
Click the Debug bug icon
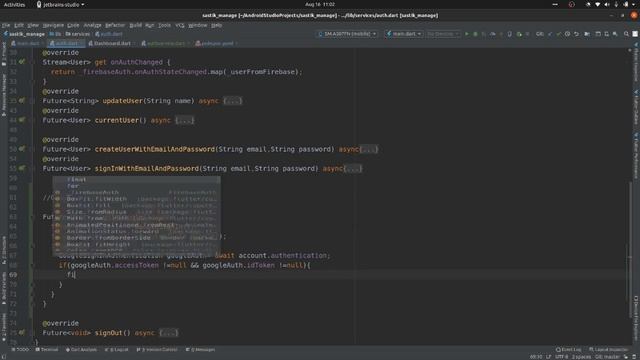tap(475, 34)
